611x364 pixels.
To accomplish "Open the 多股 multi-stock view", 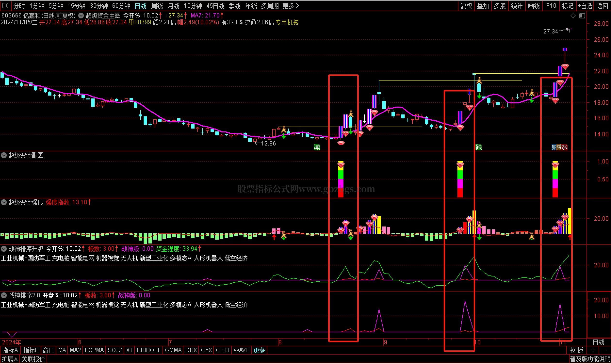I will click(500, 6).
